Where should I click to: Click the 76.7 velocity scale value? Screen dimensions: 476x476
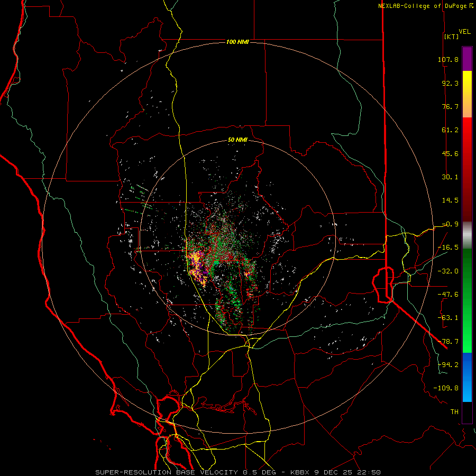tap(450, 106)
